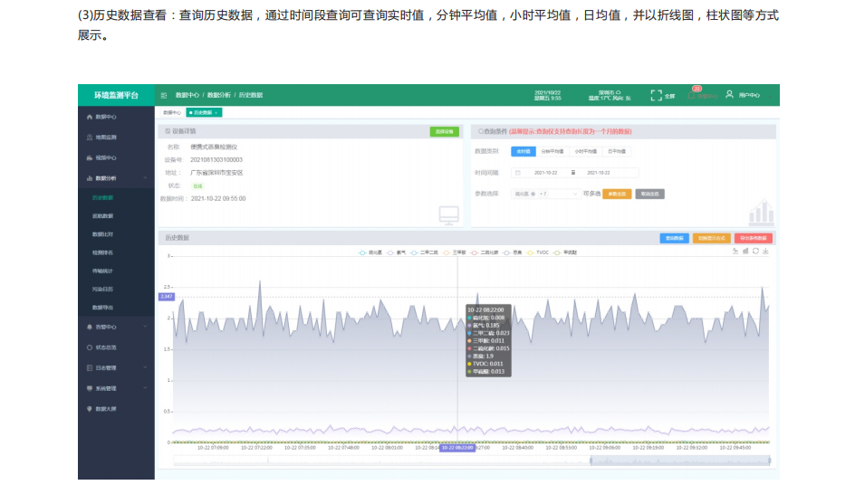Open alarm bell with 22 badge
This screenshot has height=504, width=855.
point(692,95)
